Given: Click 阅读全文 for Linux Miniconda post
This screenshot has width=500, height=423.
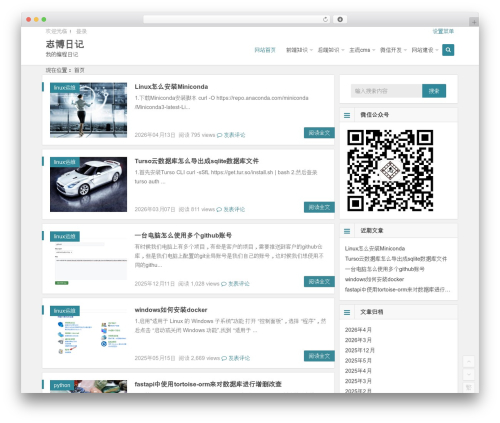Looking at the screenshot, I should [x=319, y=133].
